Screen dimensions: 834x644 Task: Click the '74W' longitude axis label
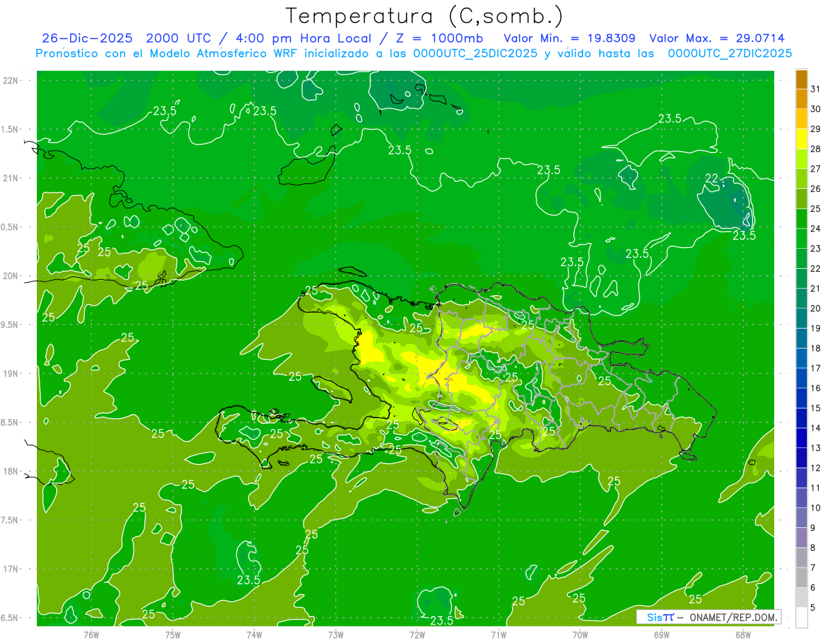254,635
